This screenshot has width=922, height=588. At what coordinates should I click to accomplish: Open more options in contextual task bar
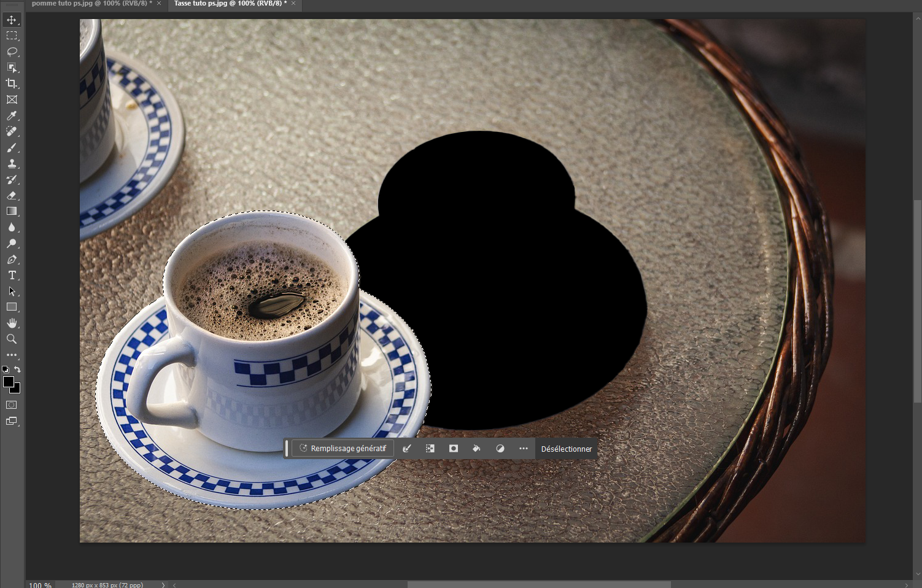[523, 449]
